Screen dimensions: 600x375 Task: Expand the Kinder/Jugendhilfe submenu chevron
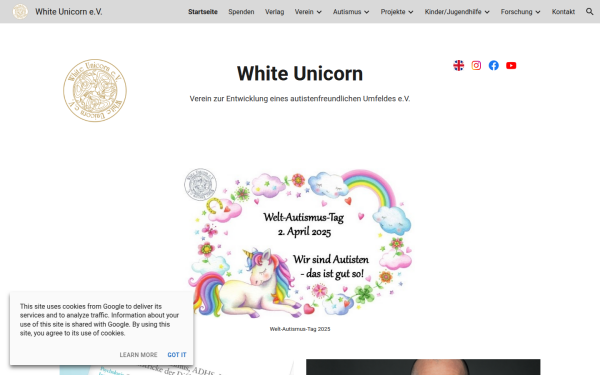[487, 12]
